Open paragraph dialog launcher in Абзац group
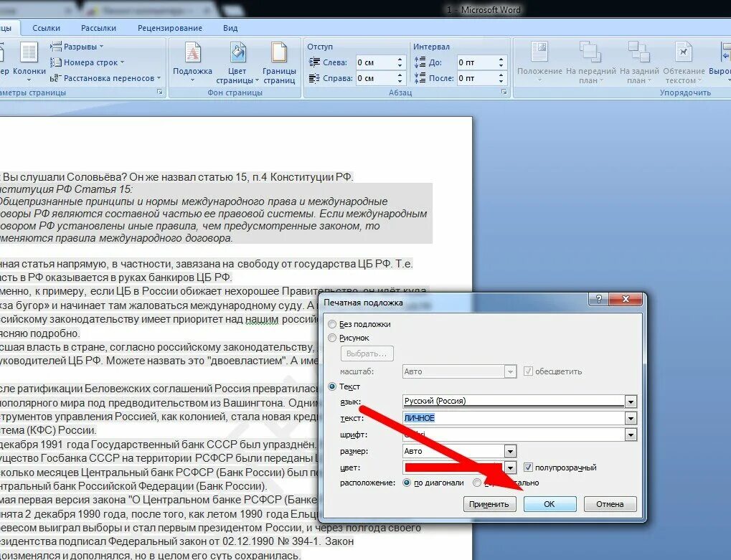Image resolution: width=731 pixels, height=560 pixels. click(x=504, y=92)
